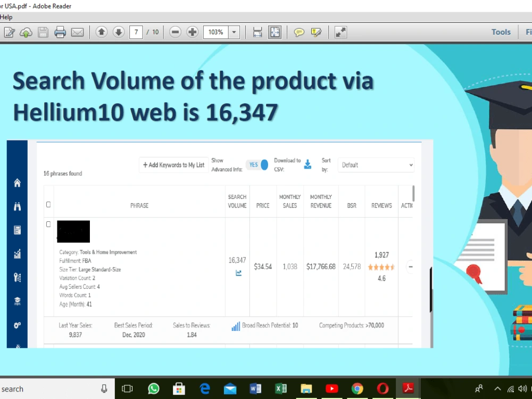The width and height of the screenshot is (532, 399).
Task: Click the gears settings icon in sidebar
Action: coord(18,326)
